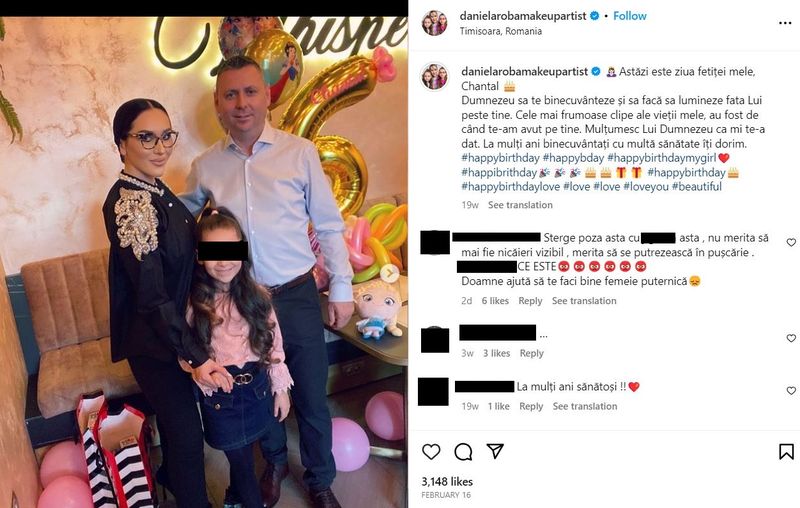800x508 pixels.
Task: Like the post with the heart icon
Action: tap(431, 451)
